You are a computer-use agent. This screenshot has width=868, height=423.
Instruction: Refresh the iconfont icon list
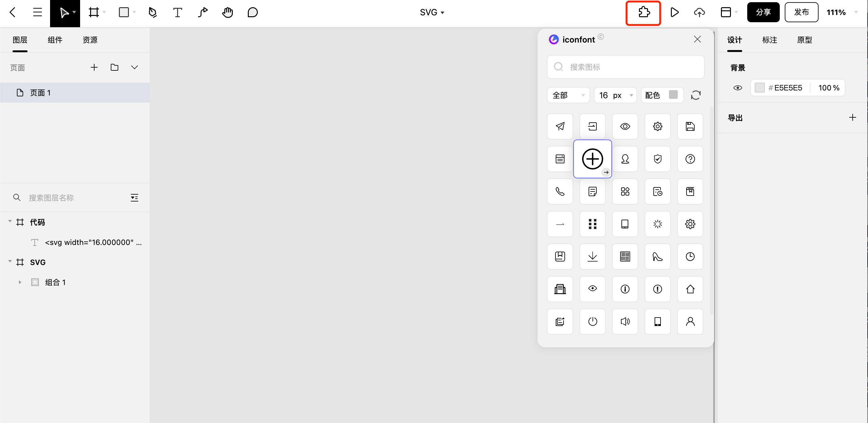tap(696, 95)
